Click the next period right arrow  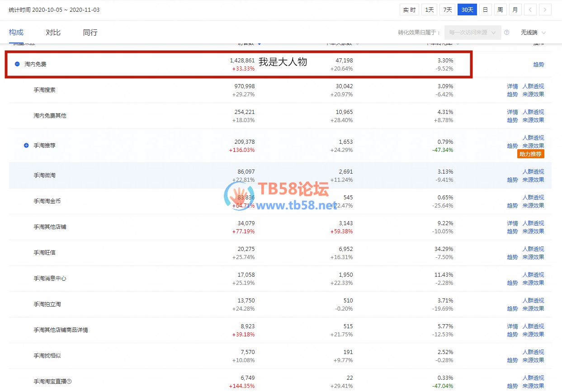coord(545,9)
